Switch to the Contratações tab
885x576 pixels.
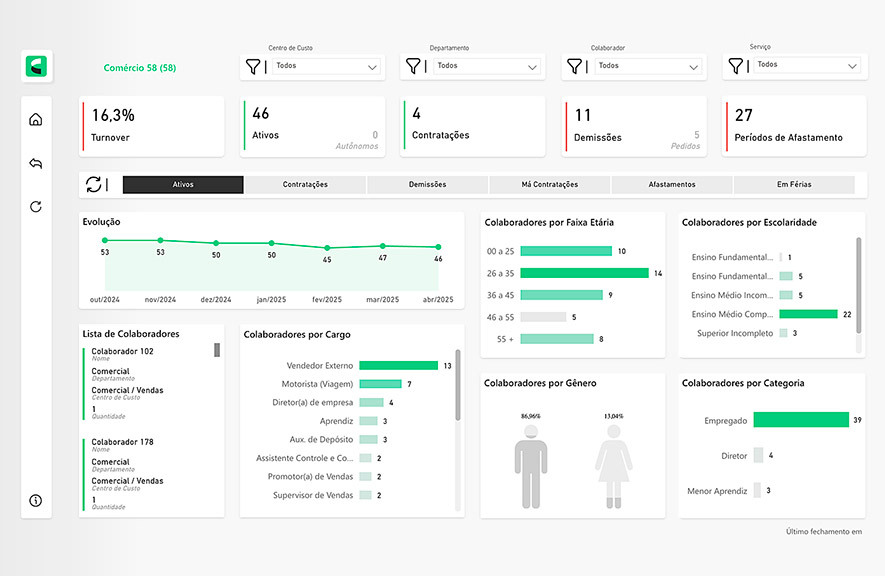point(305,185)
